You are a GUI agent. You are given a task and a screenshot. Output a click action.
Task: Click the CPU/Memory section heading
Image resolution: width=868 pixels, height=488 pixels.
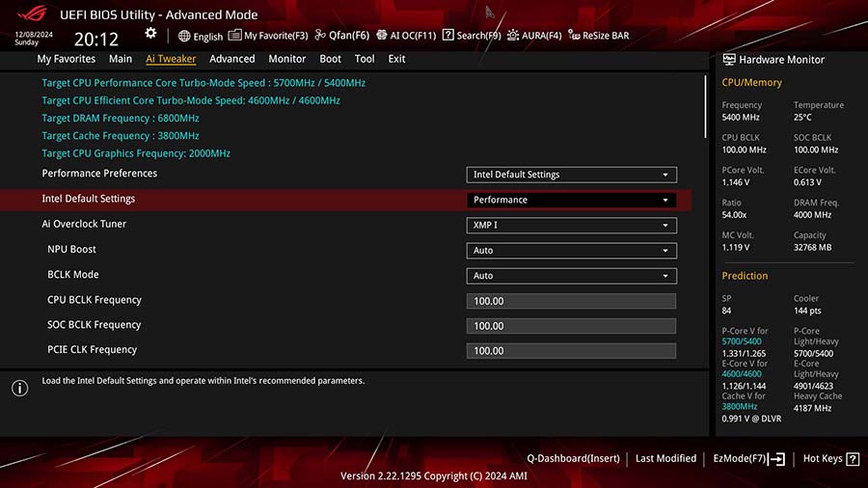click(751, 82)
